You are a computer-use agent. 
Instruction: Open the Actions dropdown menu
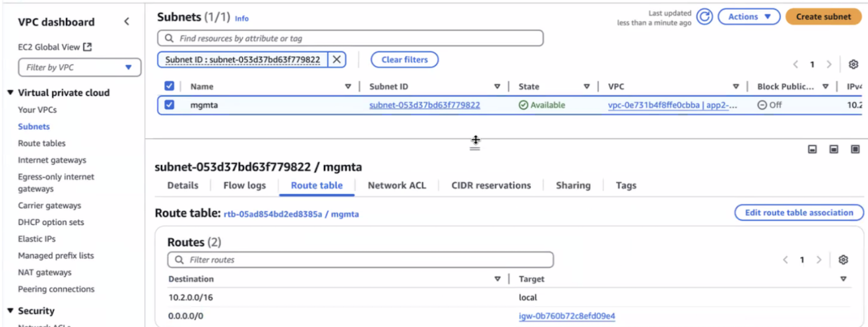(749, 17)
